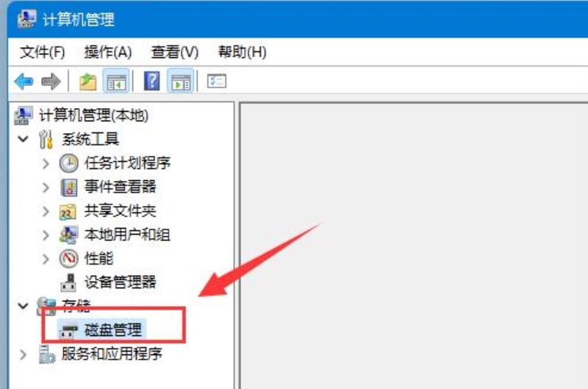
Task: Open the 操作(A) menu
Action: (x=108, y=51)
